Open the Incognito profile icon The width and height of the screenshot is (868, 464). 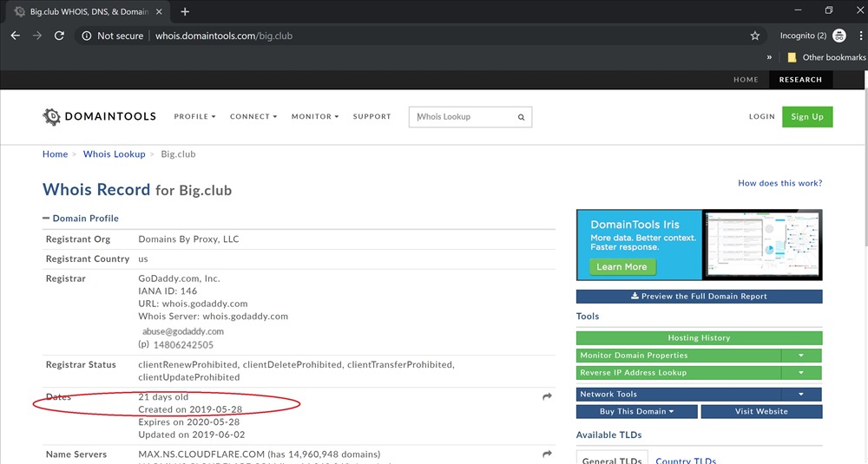pyautogui.click(x=838, y=36)
